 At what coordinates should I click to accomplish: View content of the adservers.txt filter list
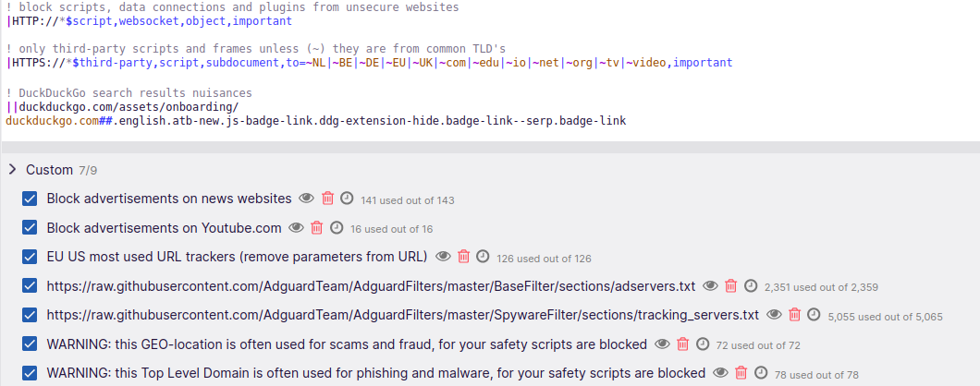tap(711, 286)
